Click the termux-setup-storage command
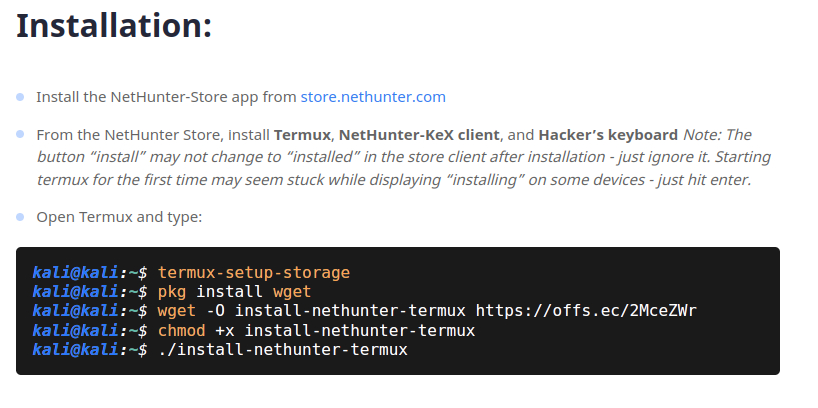The height and width of the screenshot is (408, 818). [x=254, y=273]
